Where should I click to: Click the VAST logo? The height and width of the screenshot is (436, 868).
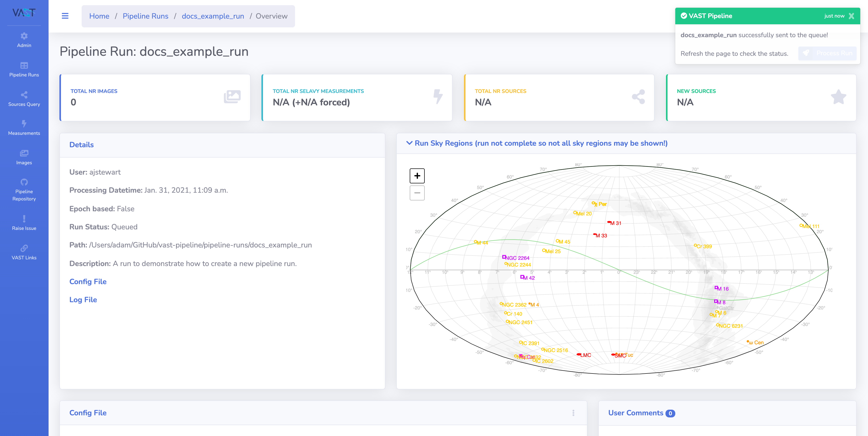click(x=24, y=13)
